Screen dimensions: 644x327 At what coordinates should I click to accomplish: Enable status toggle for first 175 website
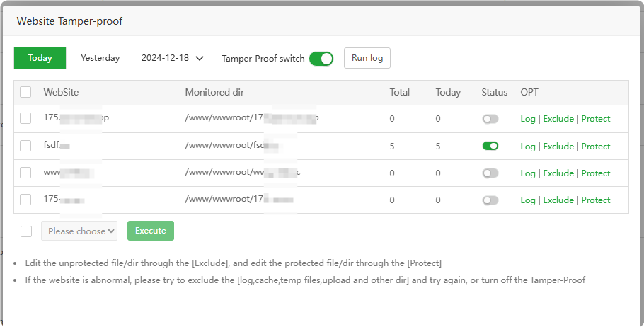(490, 119)
